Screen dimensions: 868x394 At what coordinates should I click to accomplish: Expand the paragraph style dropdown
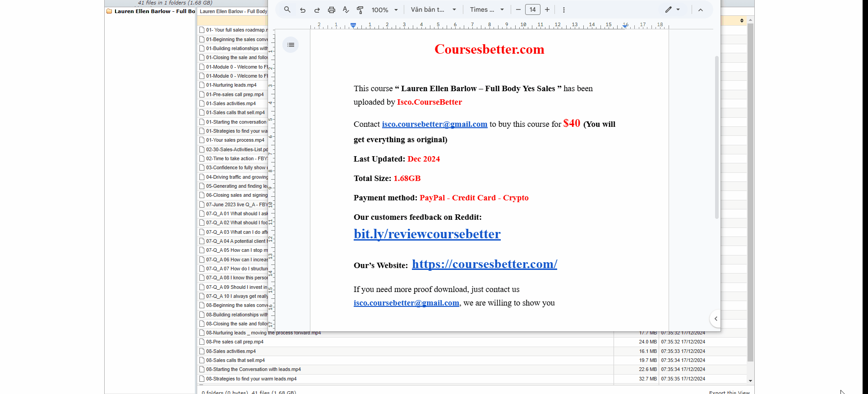tap(433, 10)
